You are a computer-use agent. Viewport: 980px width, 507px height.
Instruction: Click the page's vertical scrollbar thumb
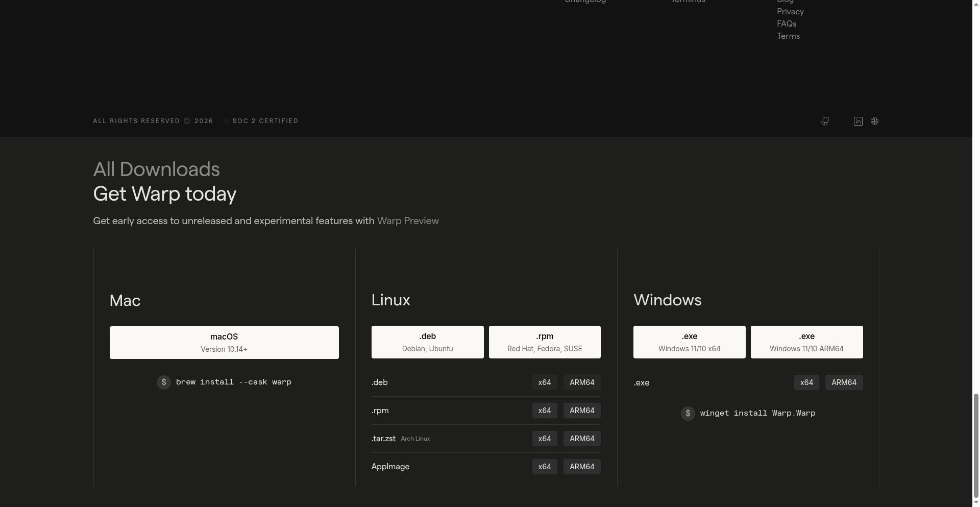pos(975,448)
